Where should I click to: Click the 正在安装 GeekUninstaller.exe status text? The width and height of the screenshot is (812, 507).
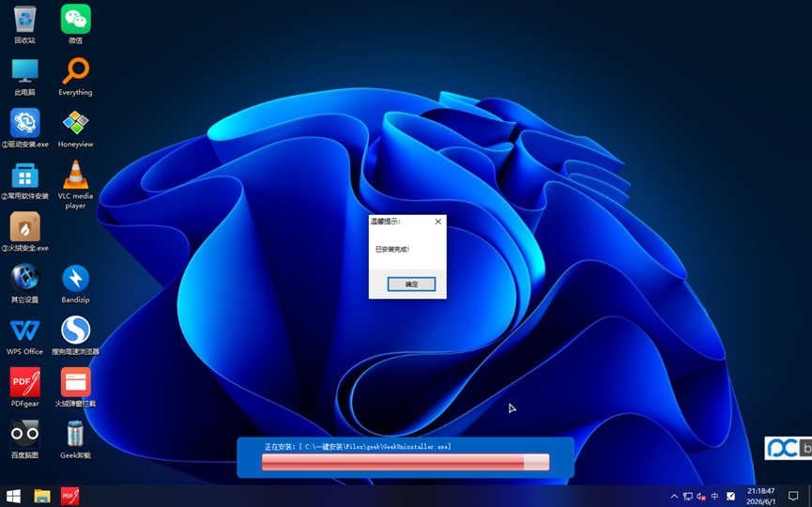[x=358, y=446]
